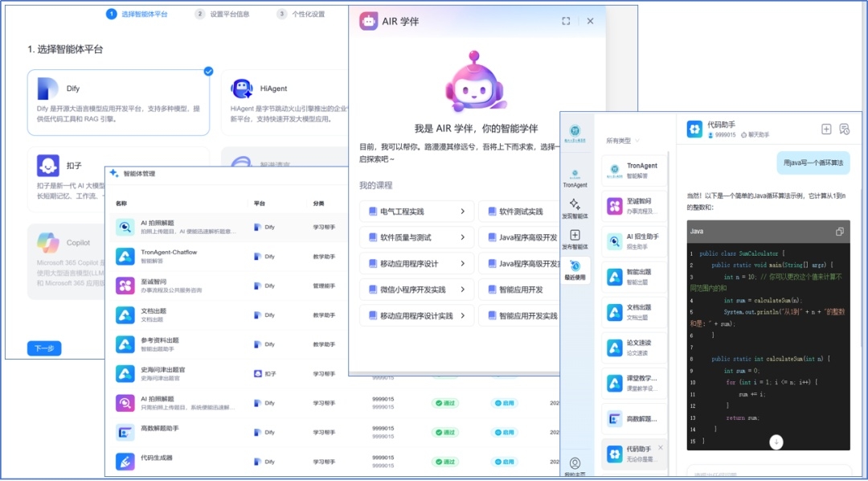868x481 pixels.
Task: Click the 下一步 button
Action: click(44, 348)
